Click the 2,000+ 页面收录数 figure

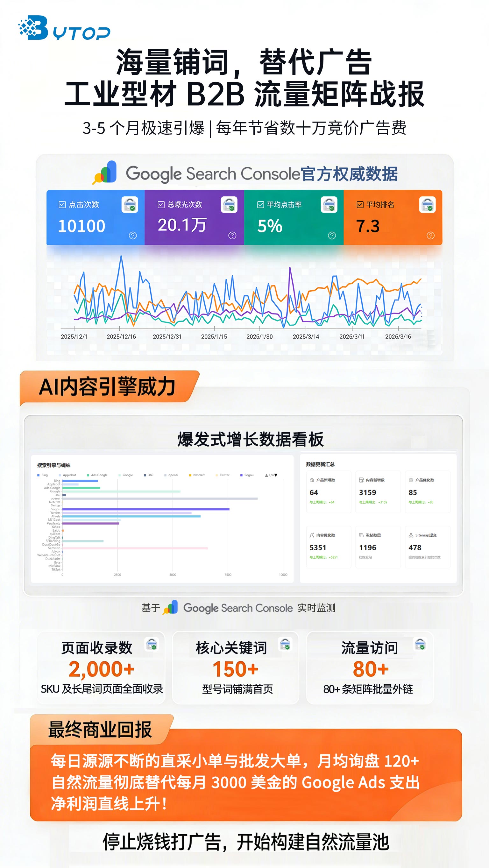tap(102, 669)
